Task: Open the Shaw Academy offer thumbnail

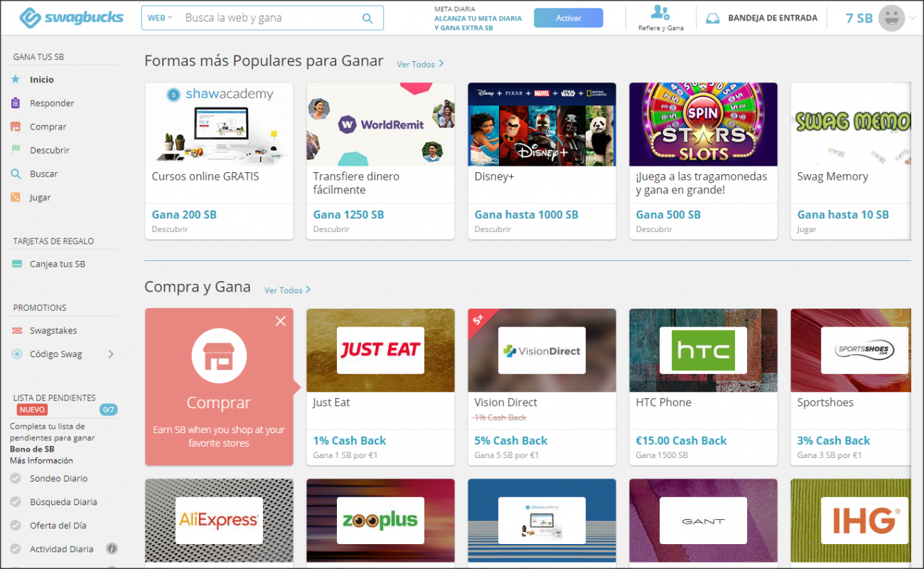Action: click(x=219, y=124)
